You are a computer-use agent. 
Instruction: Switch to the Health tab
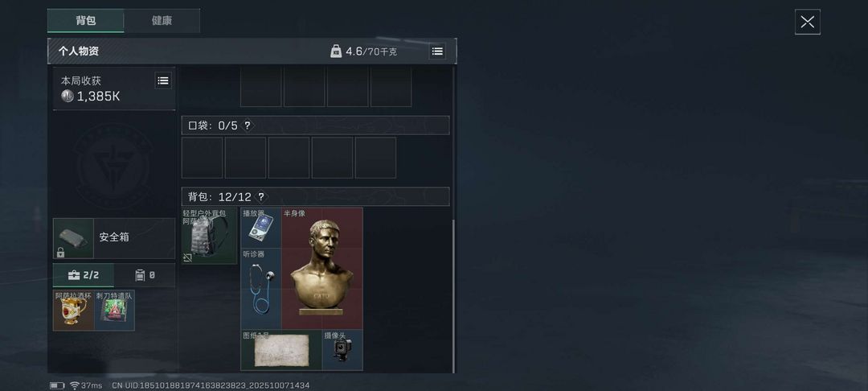[162, 20]
